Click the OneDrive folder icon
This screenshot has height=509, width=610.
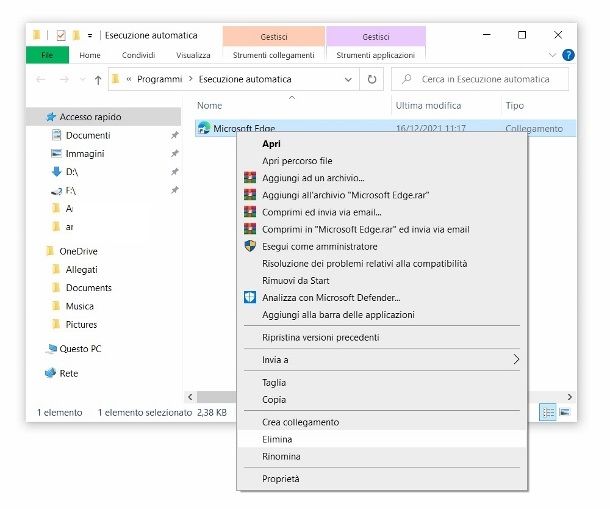50,251
